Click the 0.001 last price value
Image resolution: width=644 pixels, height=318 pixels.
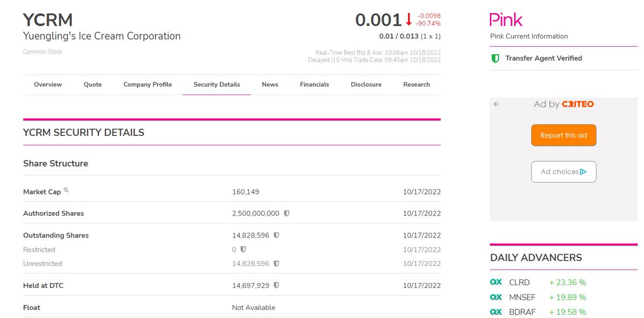click(x=378, y=20)
